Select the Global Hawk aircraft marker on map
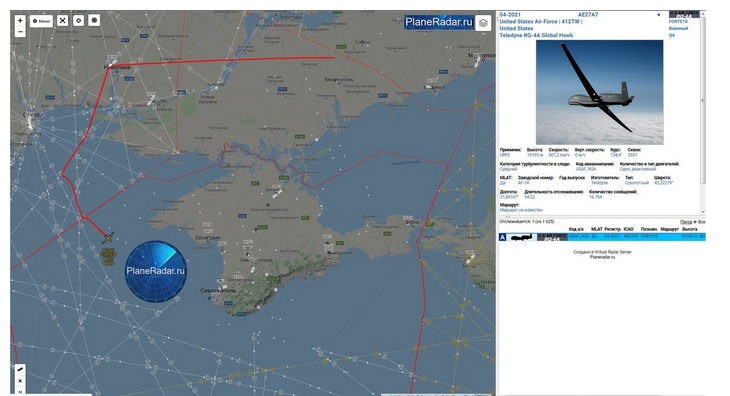 coord(108,238)
